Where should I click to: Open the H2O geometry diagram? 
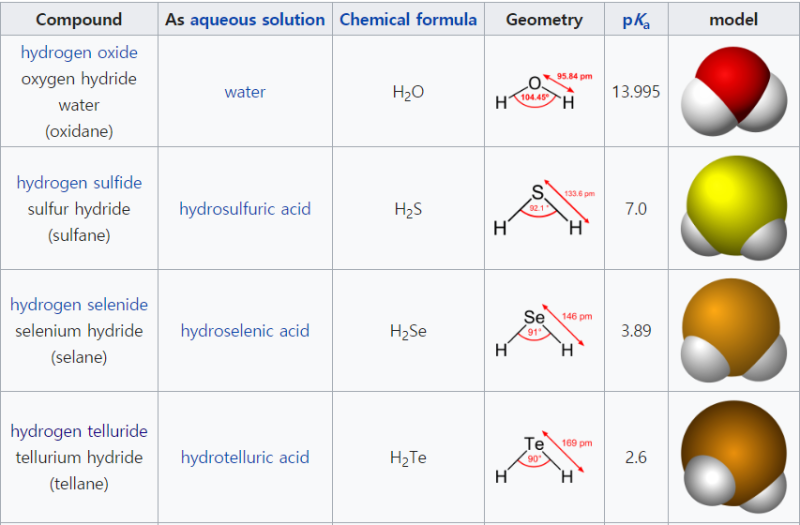[544, 92]
